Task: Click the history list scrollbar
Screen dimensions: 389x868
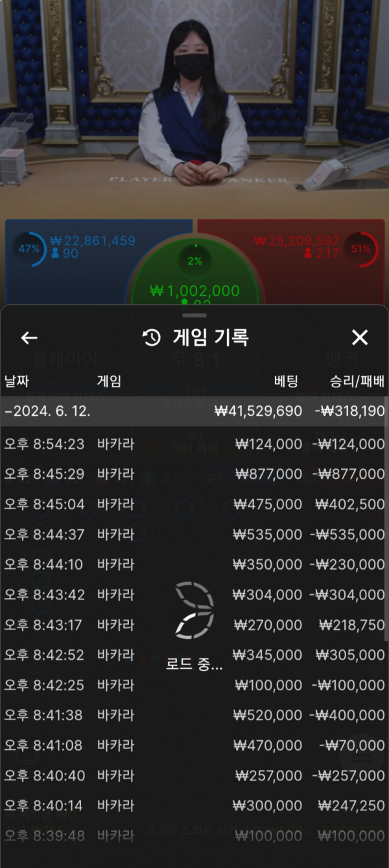Action: (x=386, y=519)
